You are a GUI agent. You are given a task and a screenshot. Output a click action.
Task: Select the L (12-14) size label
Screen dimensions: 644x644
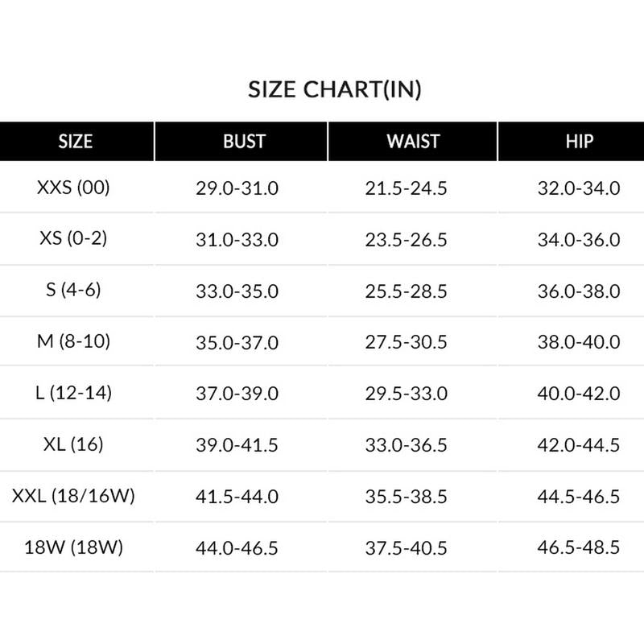(x=73, y=393)
